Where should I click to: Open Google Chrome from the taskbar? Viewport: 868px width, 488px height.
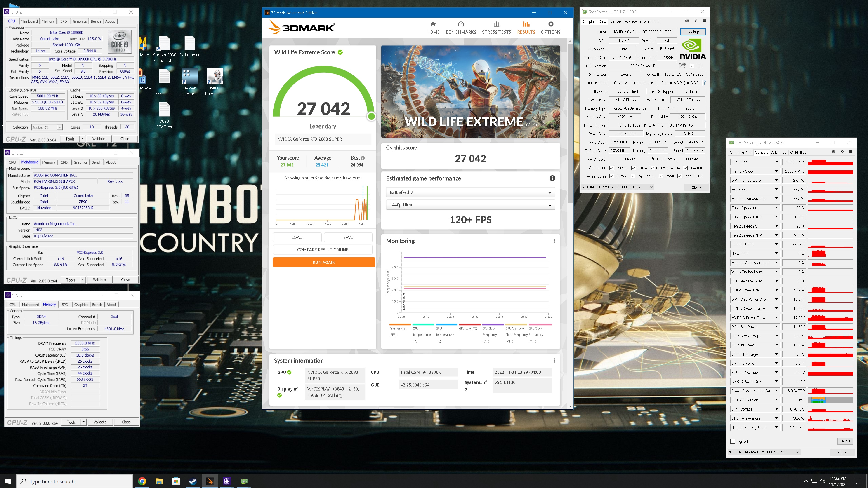(x=142, y=481)
